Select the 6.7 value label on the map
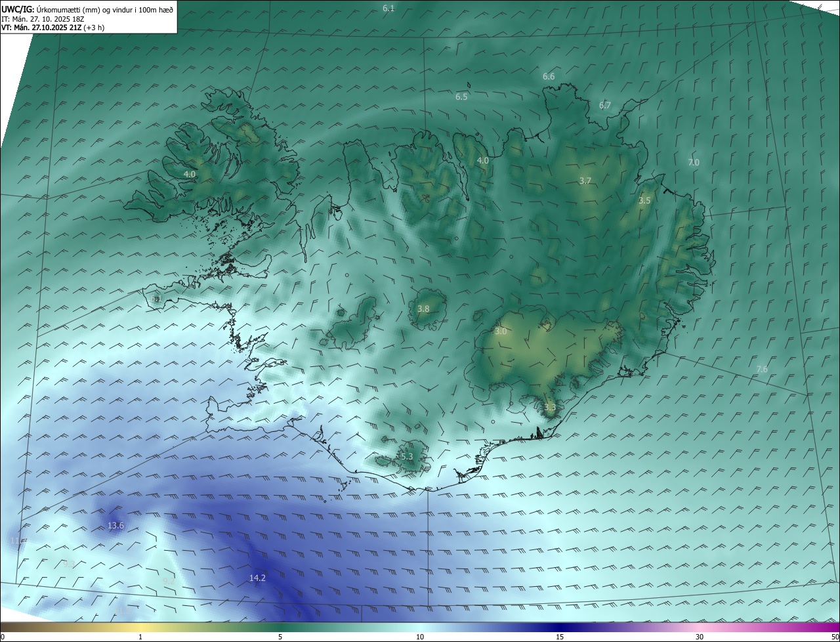840x642 pixels. 605,105
